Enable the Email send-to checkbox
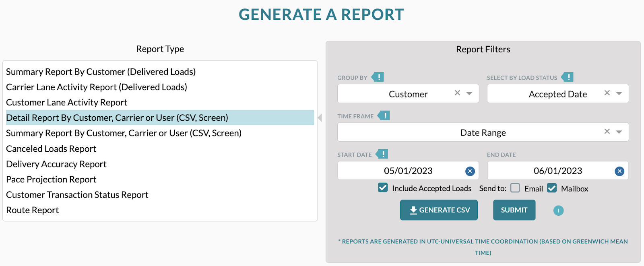 [515, 188]
